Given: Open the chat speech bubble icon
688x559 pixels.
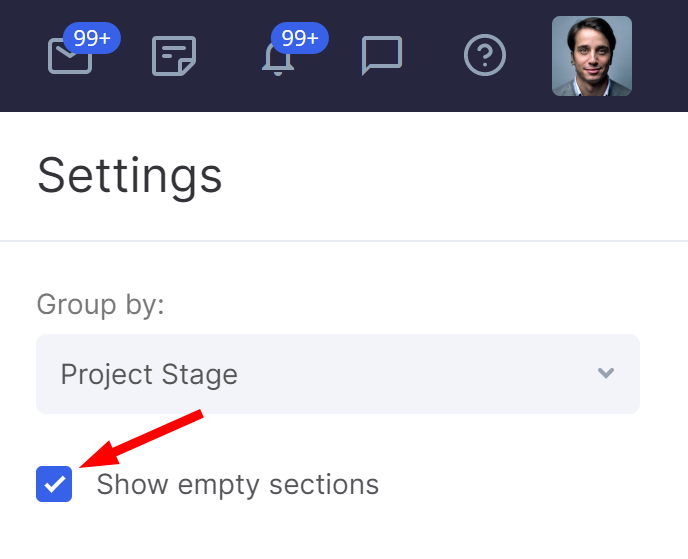Looking at the screenshot, I should coord(381,56).
